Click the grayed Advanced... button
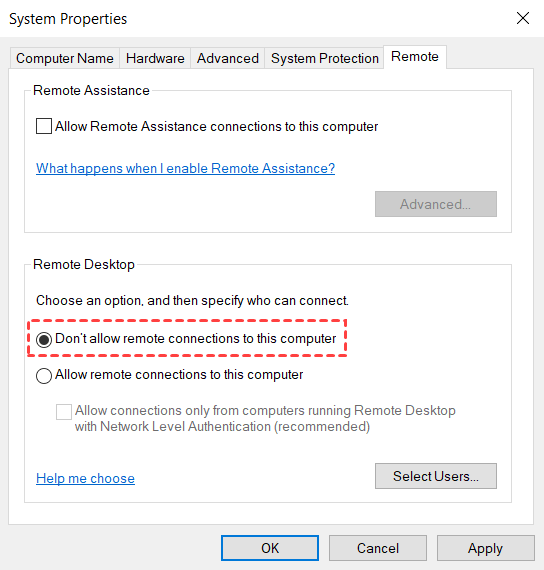This screenshot has width=544, height=570. click(436, 204)
